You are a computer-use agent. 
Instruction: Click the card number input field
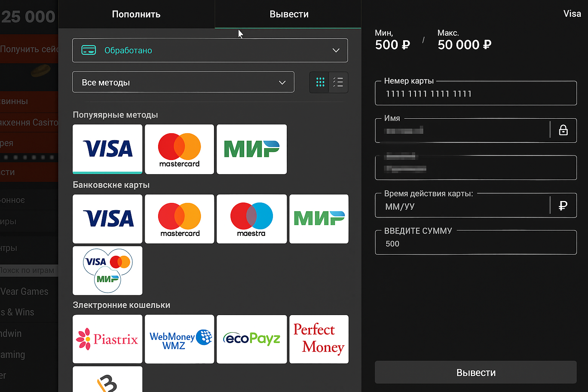point(475,94)
